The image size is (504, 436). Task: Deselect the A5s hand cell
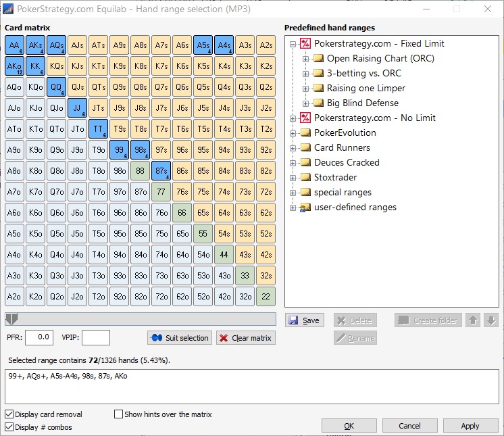point(203,45)
